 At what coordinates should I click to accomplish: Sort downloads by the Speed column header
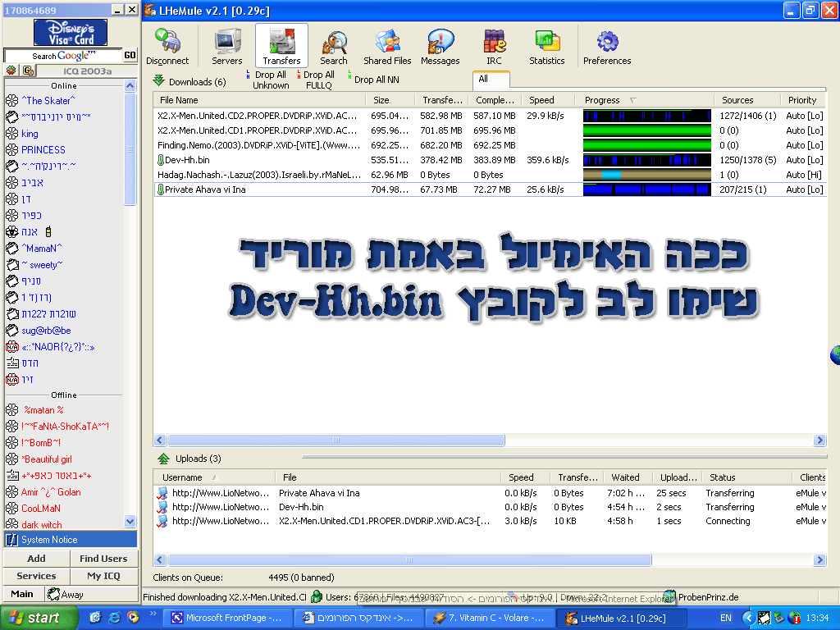(x=549, y=100)
